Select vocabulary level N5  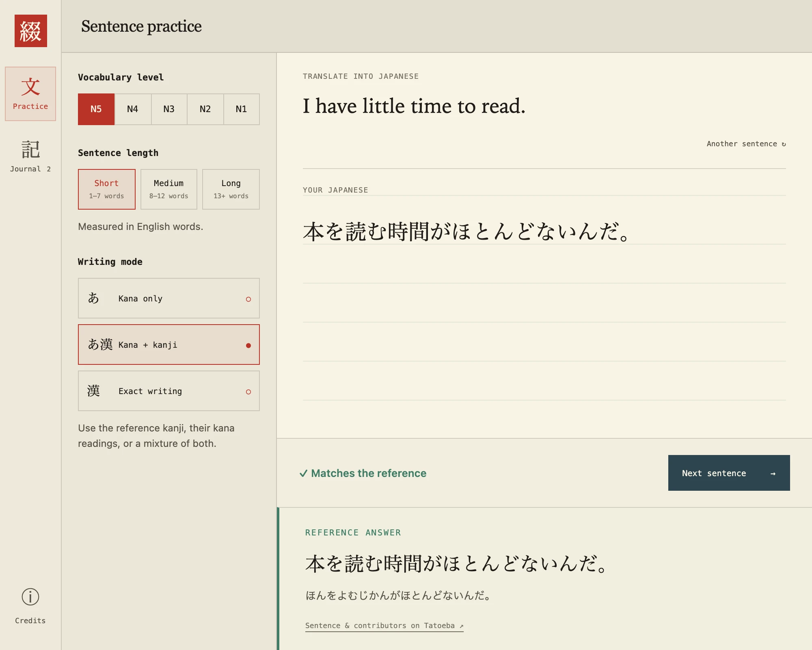96,109
